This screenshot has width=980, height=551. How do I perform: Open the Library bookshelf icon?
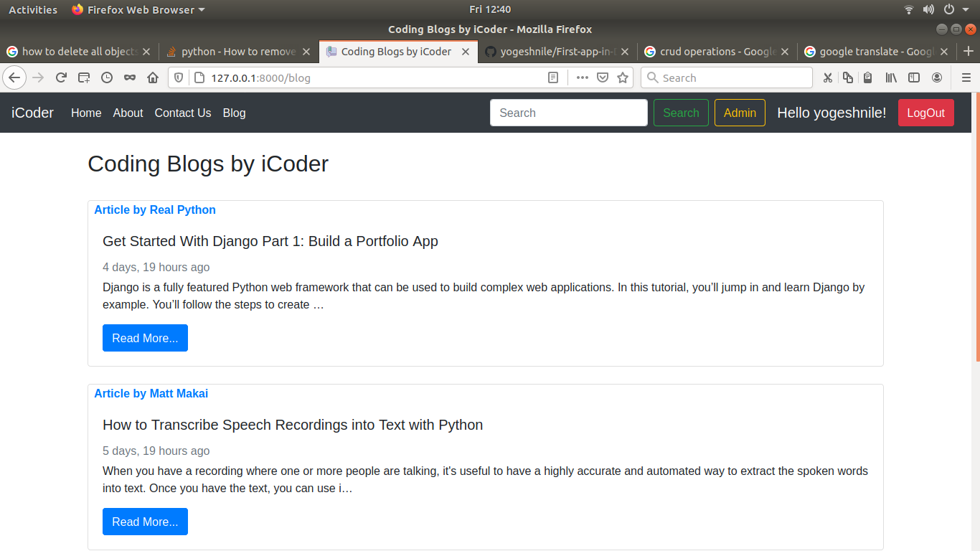pos(891,77)
